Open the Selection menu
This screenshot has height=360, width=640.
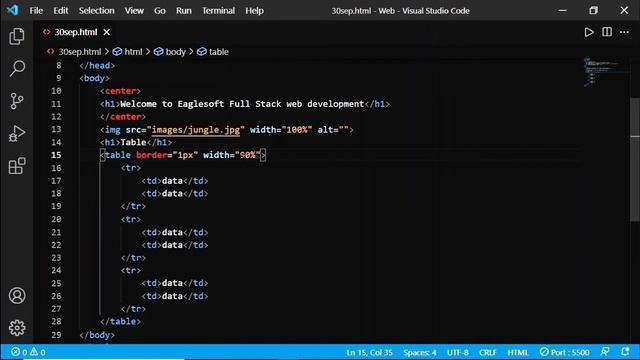[x=96, y=11]
